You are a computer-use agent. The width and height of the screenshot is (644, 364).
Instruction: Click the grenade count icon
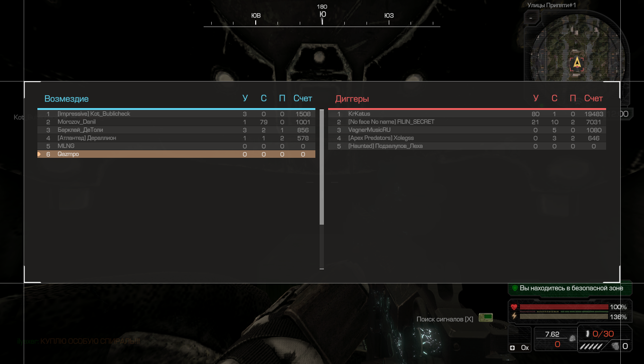[x=616, y=346]
